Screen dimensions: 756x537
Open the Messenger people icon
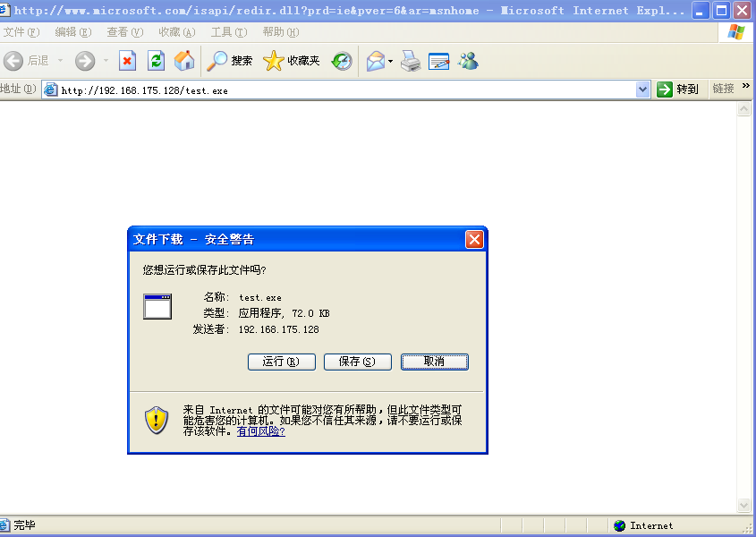click(x=468, y=61)
